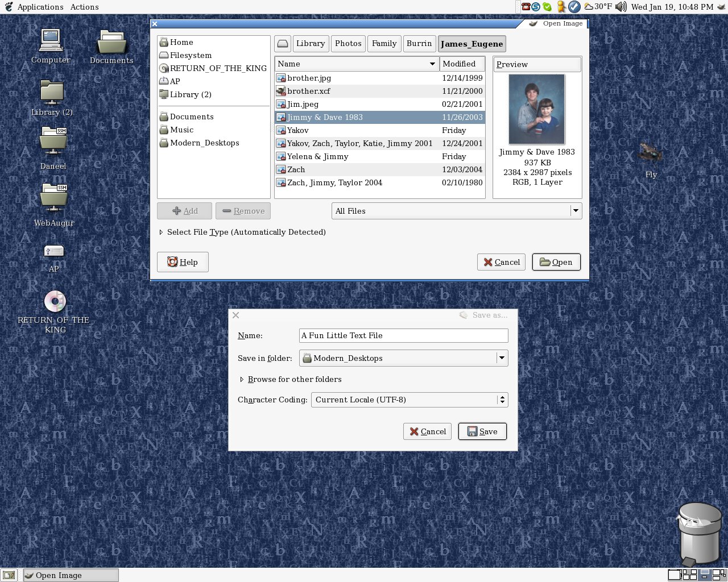This screenshot has height=582, width=728.
Task: Click the GIMP Wilber icon in top-right corner
Action: 721,7
